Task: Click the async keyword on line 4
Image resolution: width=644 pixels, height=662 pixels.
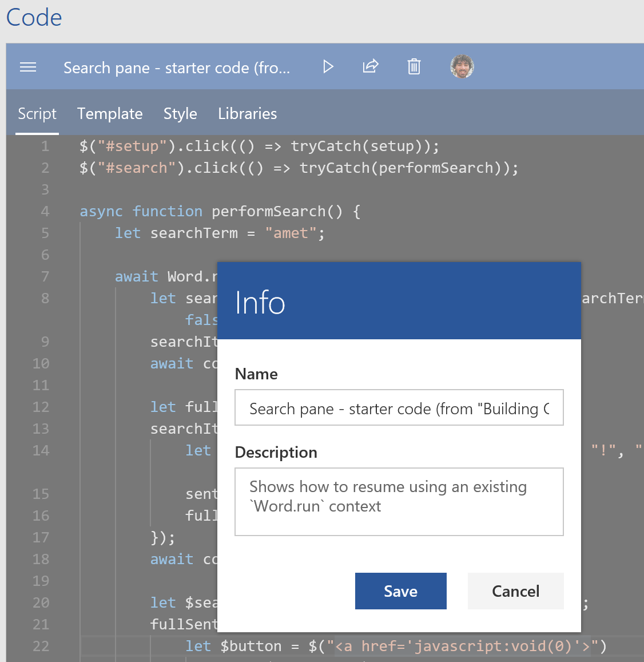Action: click(101, 211)
